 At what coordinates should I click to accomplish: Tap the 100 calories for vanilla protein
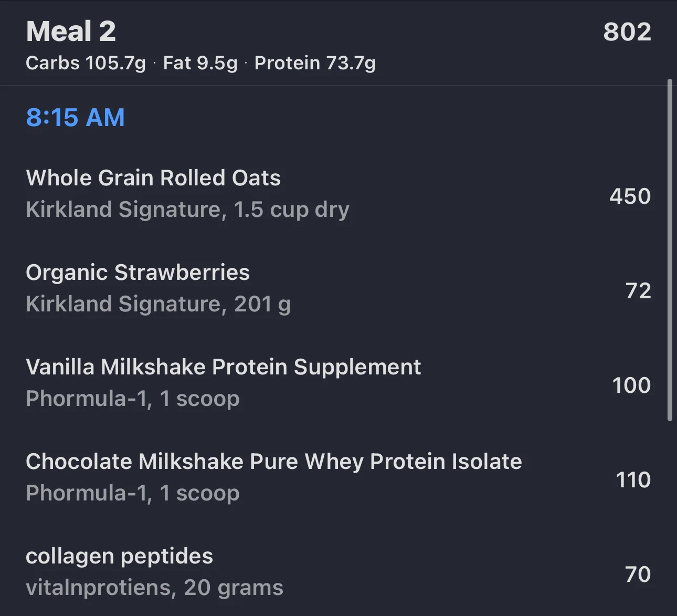(631, 385)
